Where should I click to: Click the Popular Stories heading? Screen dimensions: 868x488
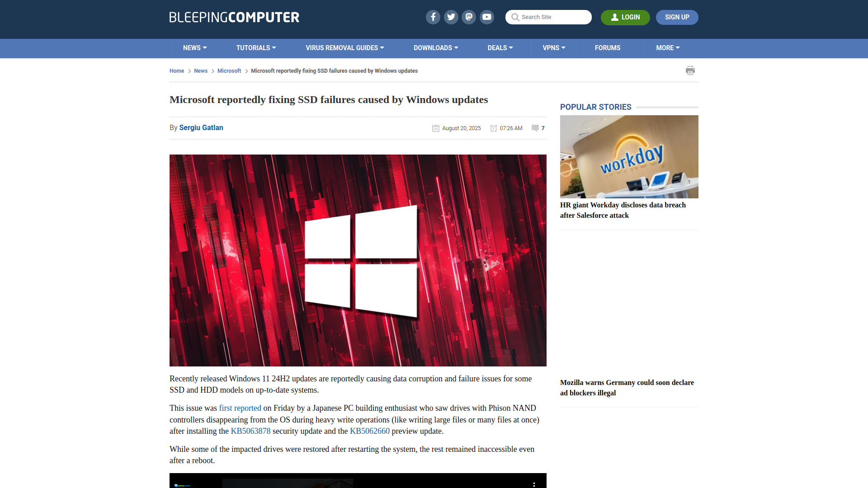point(595,107)
